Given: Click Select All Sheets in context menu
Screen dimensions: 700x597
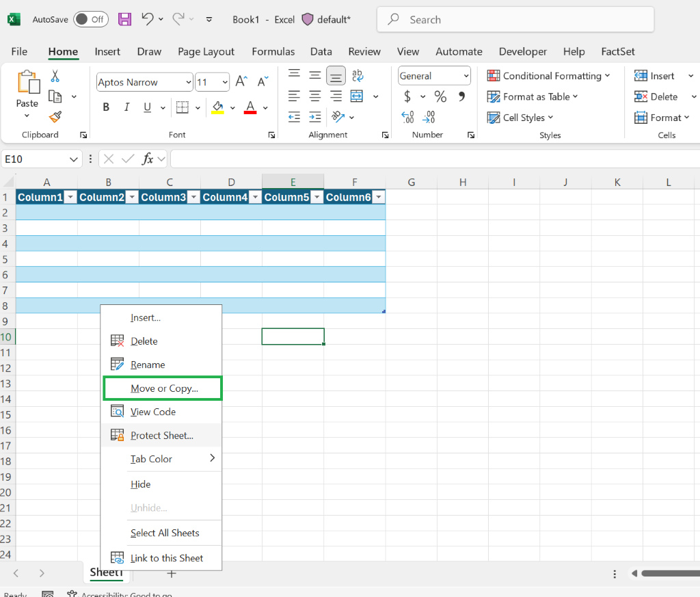Looking at the screenshot, I should pos(164,533).
